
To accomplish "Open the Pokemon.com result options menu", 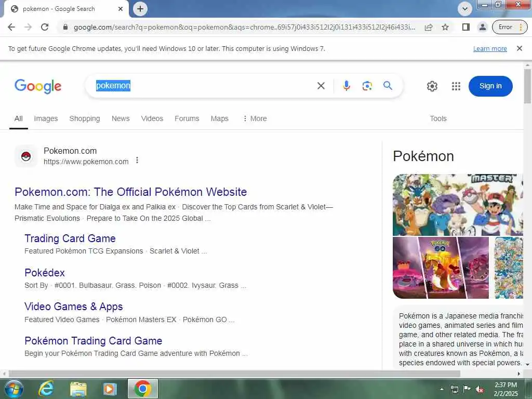I will tap(137, 160).
